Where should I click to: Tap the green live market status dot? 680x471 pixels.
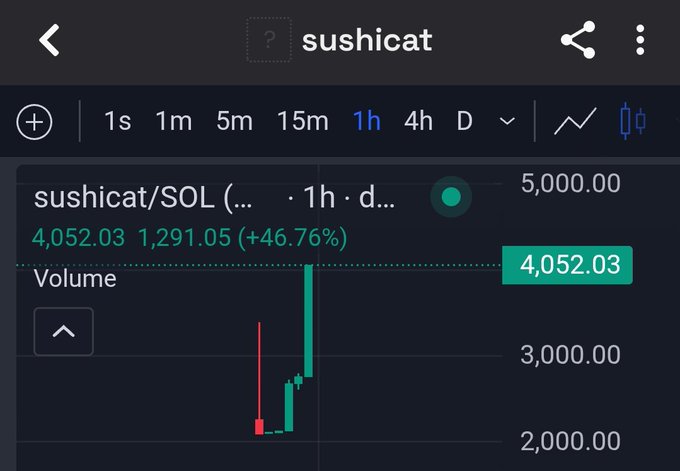pyautogui.click(x=451, y=197)
